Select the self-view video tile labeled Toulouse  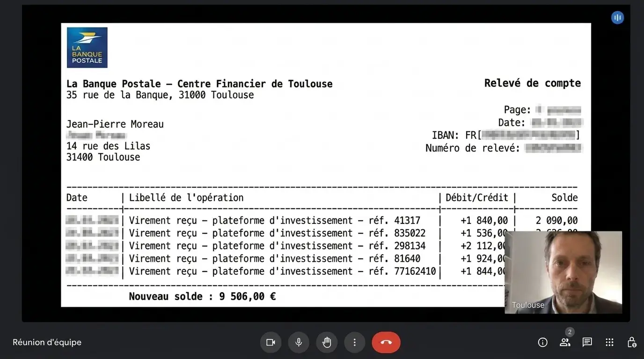pos(563,272)
